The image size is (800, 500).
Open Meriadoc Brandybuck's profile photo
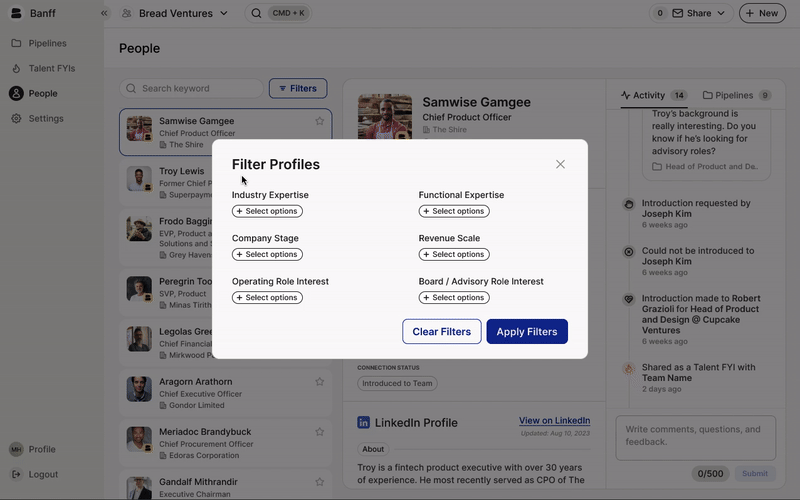pos(139,439)
